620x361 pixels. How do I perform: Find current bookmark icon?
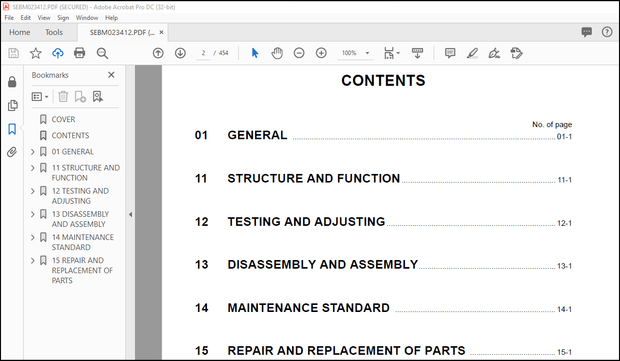point(98,96)
